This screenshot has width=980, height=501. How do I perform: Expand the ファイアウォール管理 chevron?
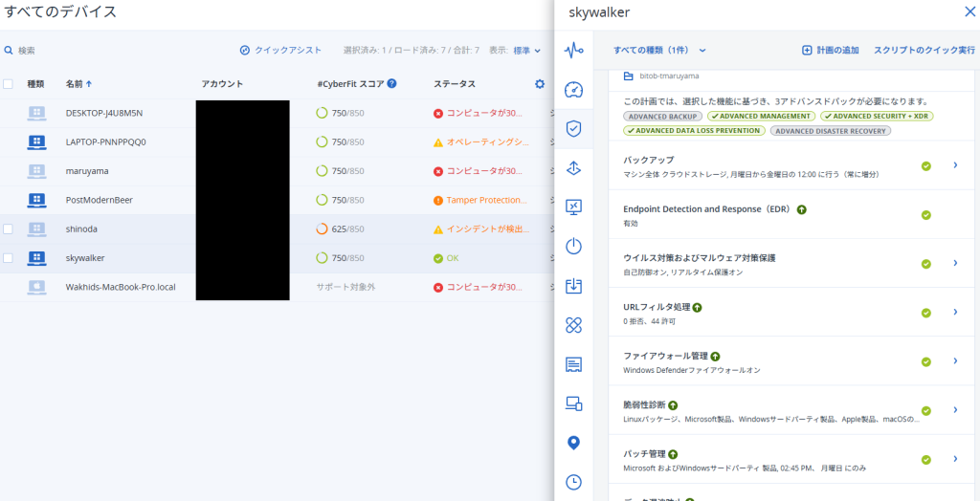click(955, 360)
